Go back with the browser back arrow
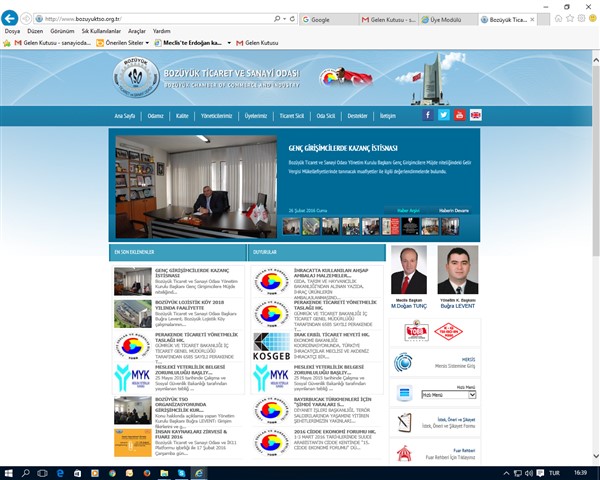 coord(9,18)
